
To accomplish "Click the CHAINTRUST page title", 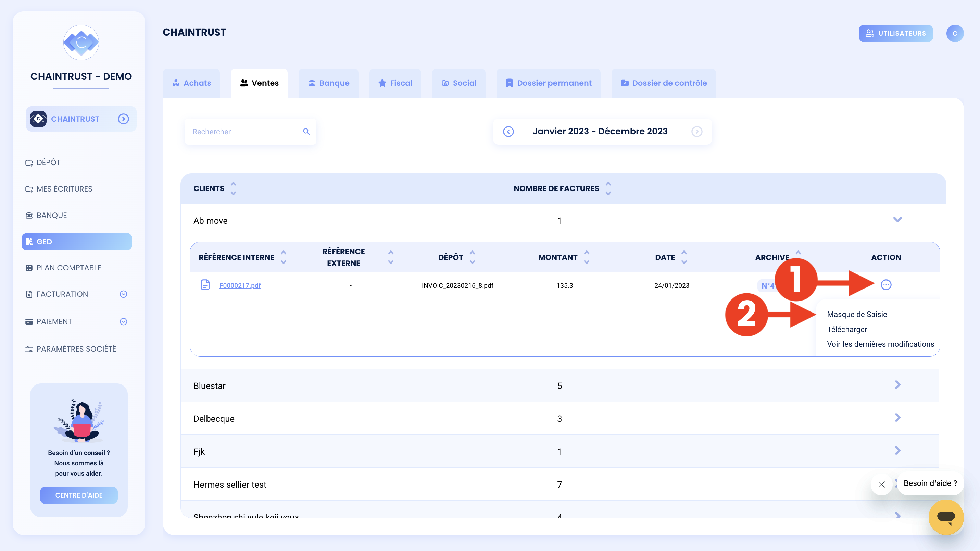I will pos(194,32).
